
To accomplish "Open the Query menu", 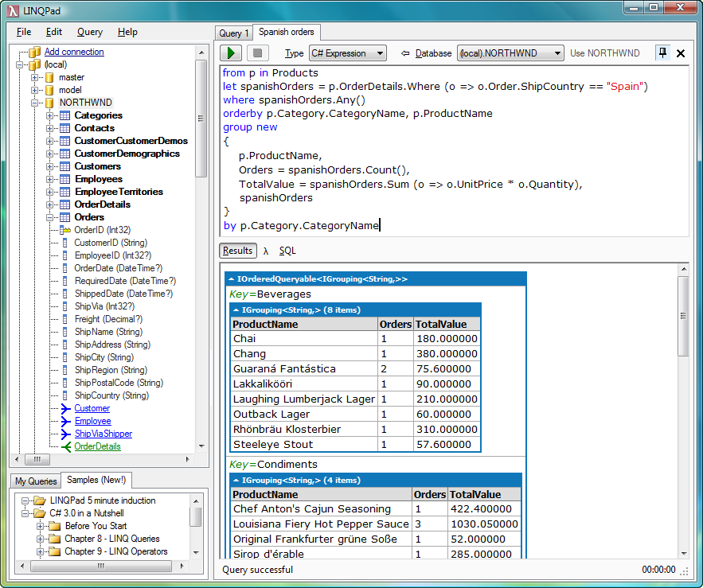I will coord(90,32).
